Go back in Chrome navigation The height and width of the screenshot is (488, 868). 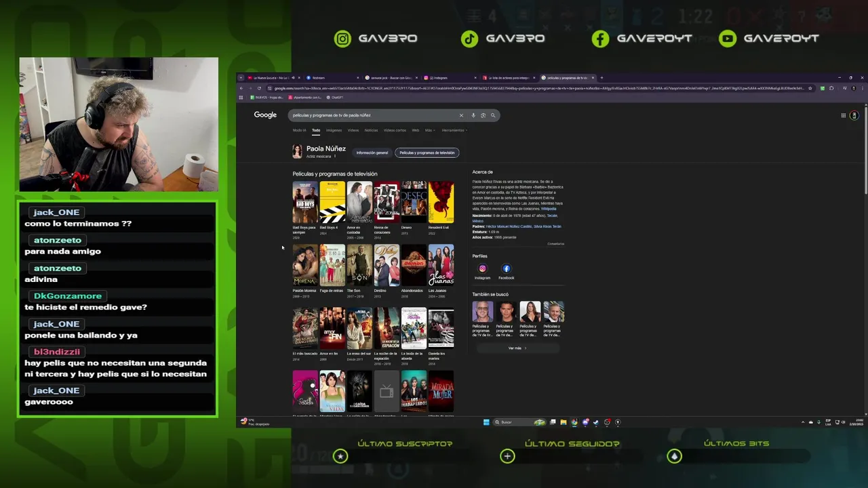coord(241,88)
